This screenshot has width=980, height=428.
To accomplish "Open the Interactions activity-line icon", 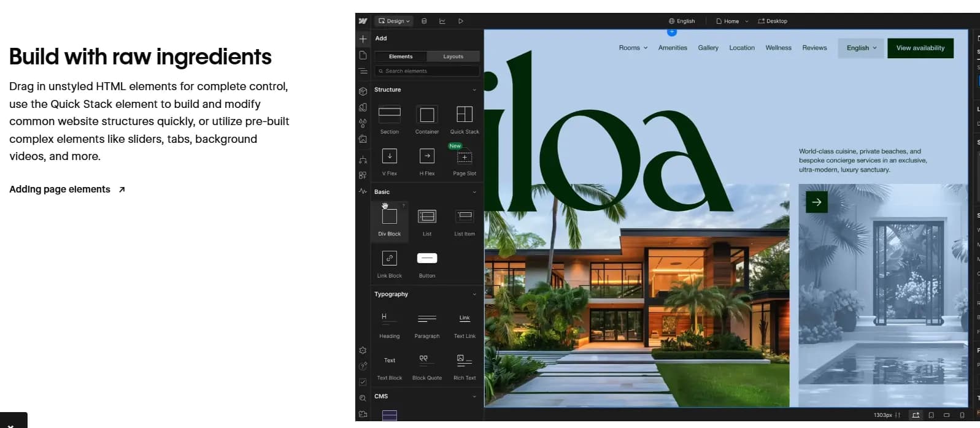I will coord(363,191).
